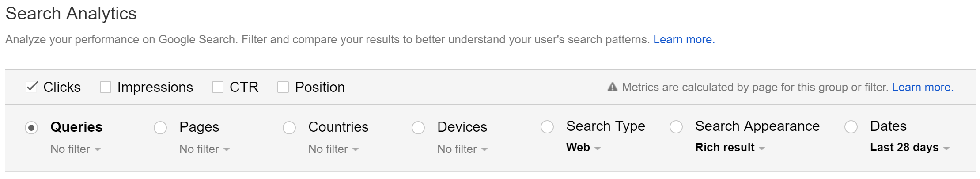Click Learn more link in description
980x179 pixels.
(x=683, y=39)
